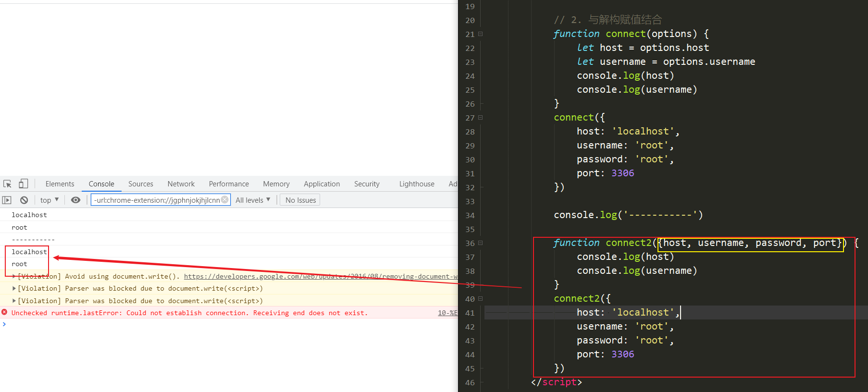The height and width of the screenshot is (392, 868).
Task: Switch to the Memory tab
Action: click(276, 184)
